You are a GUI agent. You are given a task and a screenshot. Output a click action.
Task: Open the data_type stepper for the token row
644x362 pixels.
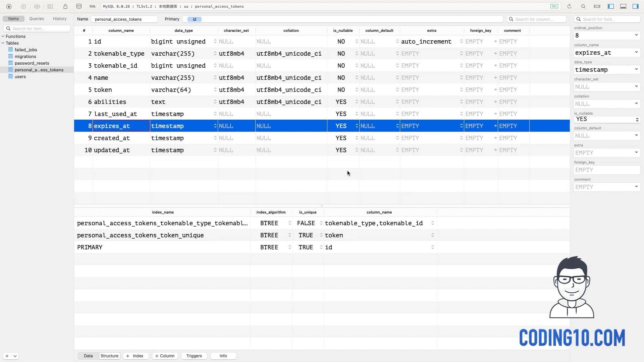[215, 89]
